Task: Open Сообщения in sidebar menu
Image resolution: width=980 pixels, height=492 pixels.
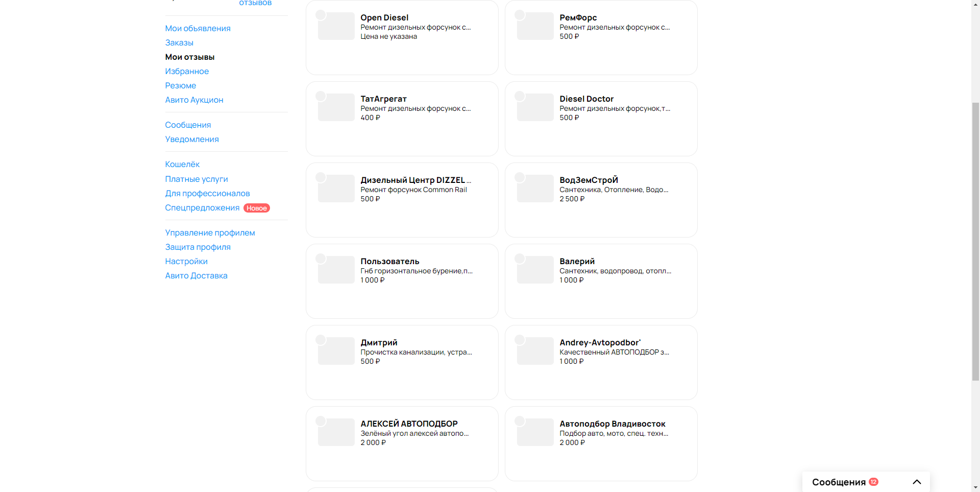Action: click(188, 125)
